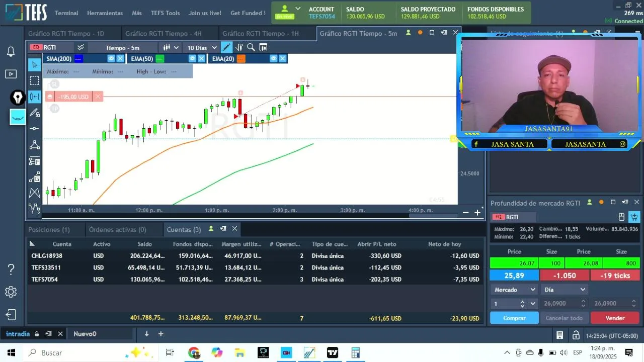Image resolution: width=644 pixels, height=362 pixels.
Task: Toggle the drawing pencil in chart toolbar
Action: point(226,47)
